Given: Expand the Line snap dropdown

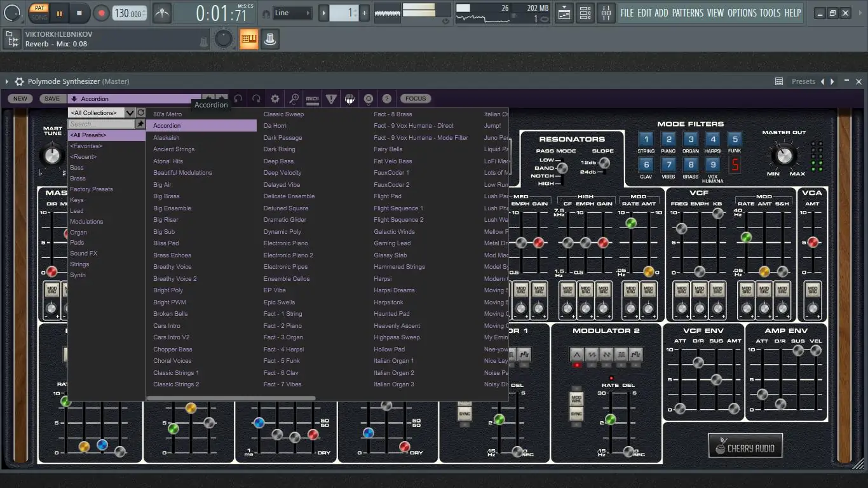Looking at the screenshot, I should pos(292,13).
